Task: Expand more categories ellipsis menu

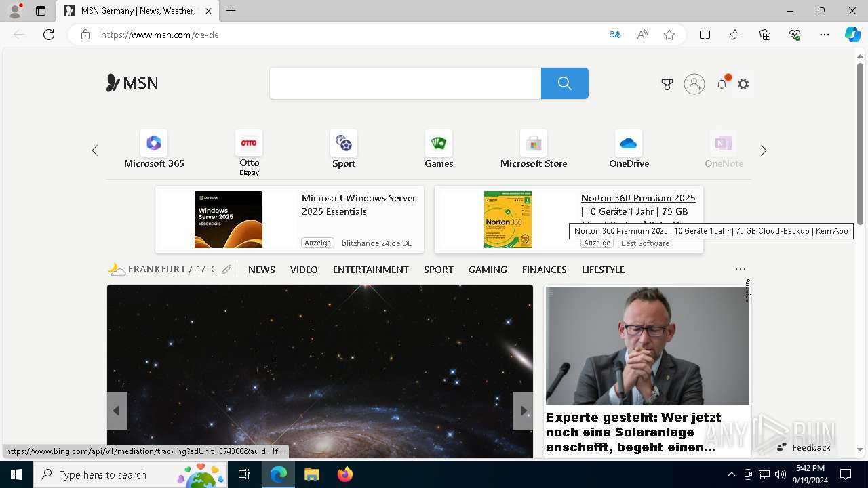Action: click(x=741, y=269)
